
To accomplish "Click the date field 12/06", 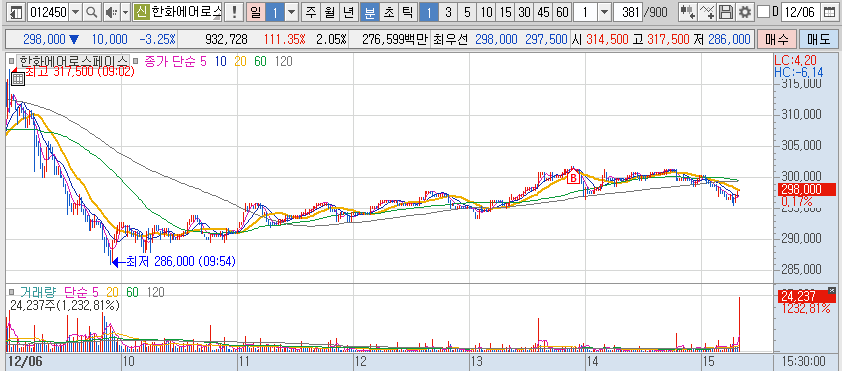I will click(801, 12).
